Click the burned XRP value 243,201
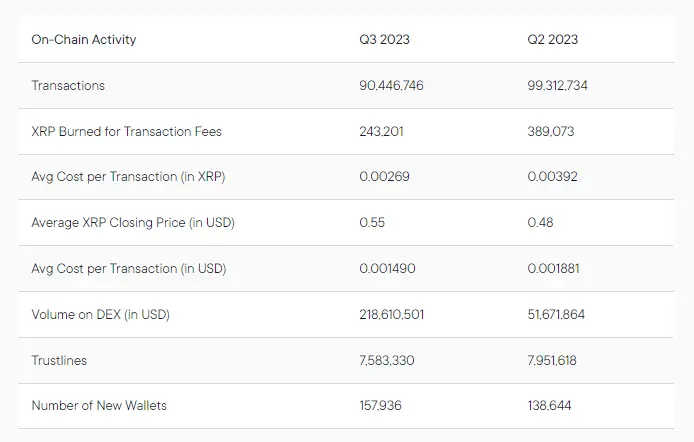Screen dimensions: 694x442 click(383, 131)
